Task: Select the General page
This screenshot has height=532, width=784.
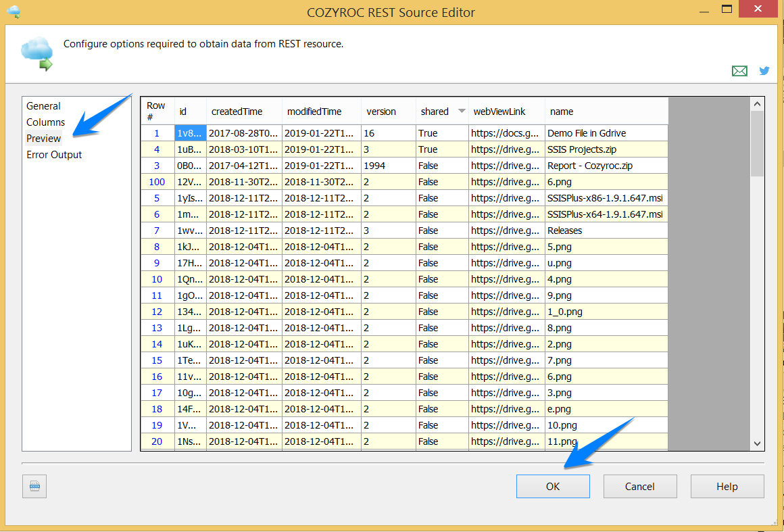Action: point(43,106)
